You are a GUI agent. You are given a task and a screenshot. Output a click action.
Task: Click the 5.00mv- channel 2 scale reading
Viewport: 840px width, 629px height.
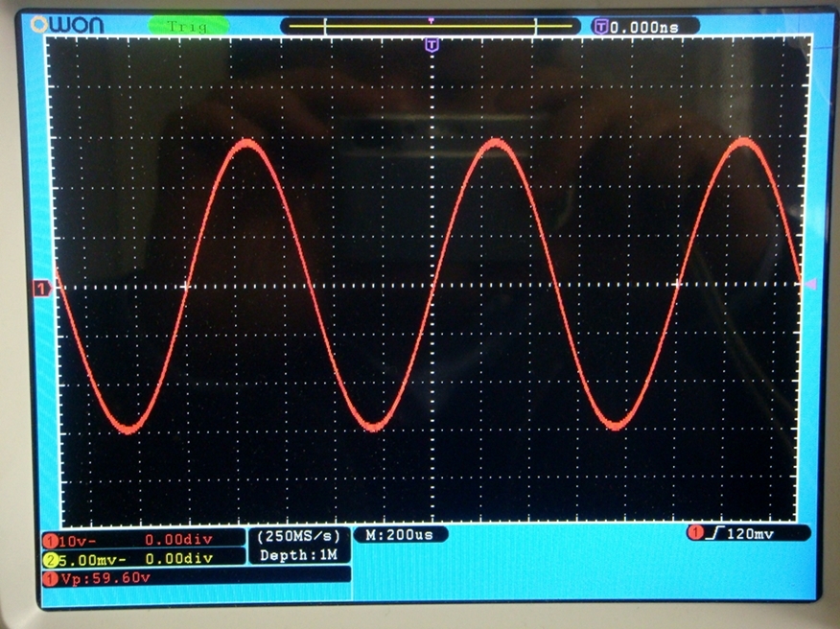[92, 560]
